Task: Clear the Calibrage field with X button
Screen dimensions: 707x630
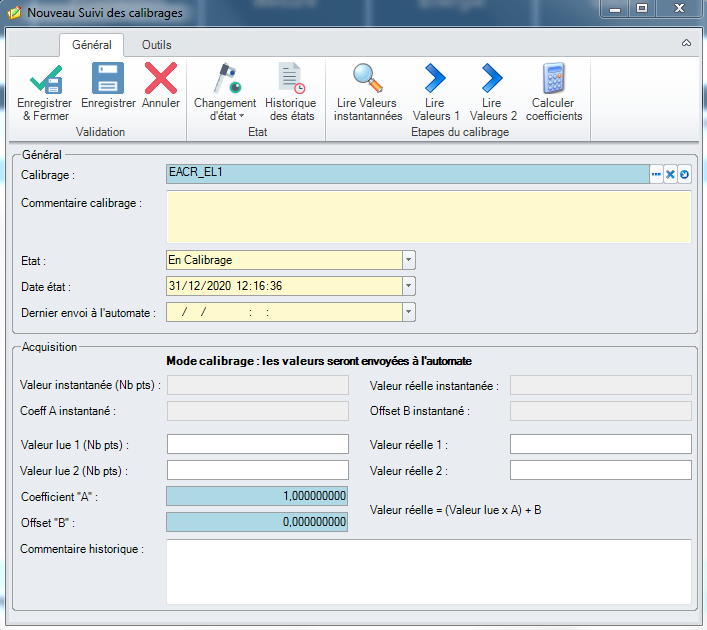Action: pos(671,174)
